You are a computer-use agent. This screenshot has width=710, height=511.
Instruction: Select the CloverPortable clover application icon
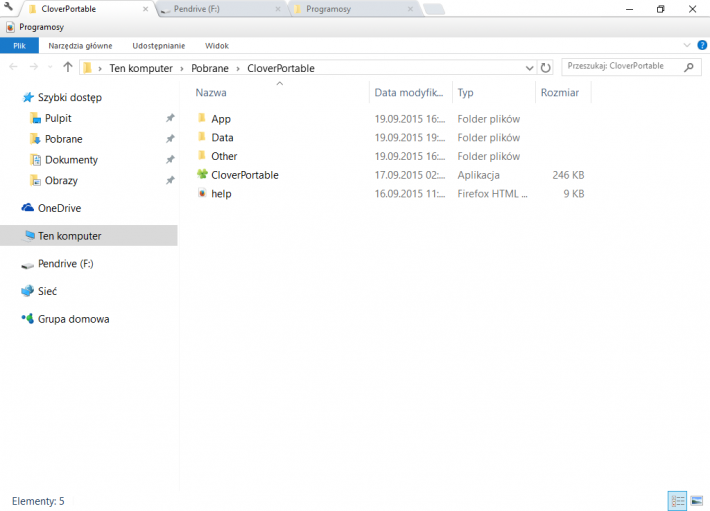[202, 174]
